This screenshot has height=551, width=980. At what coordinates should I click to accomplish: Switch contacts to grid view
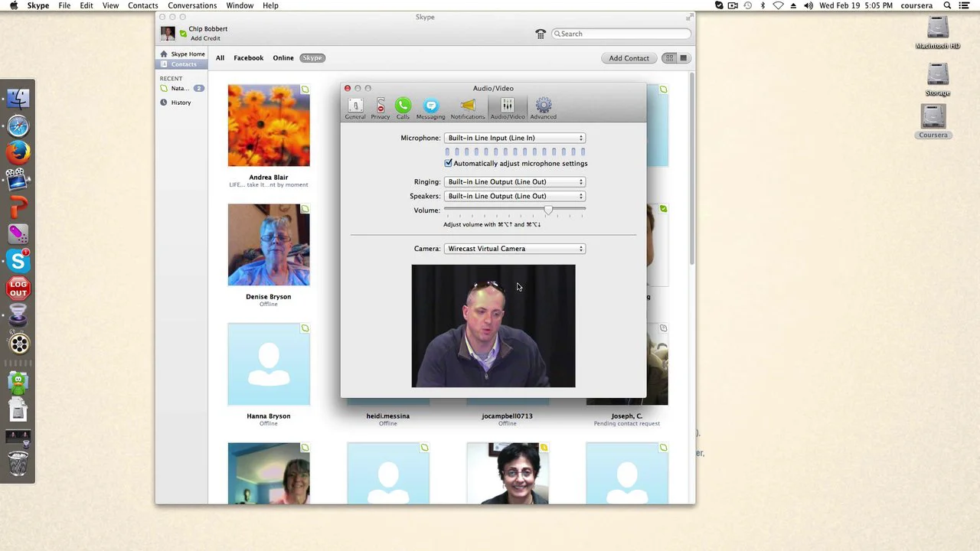669,58
